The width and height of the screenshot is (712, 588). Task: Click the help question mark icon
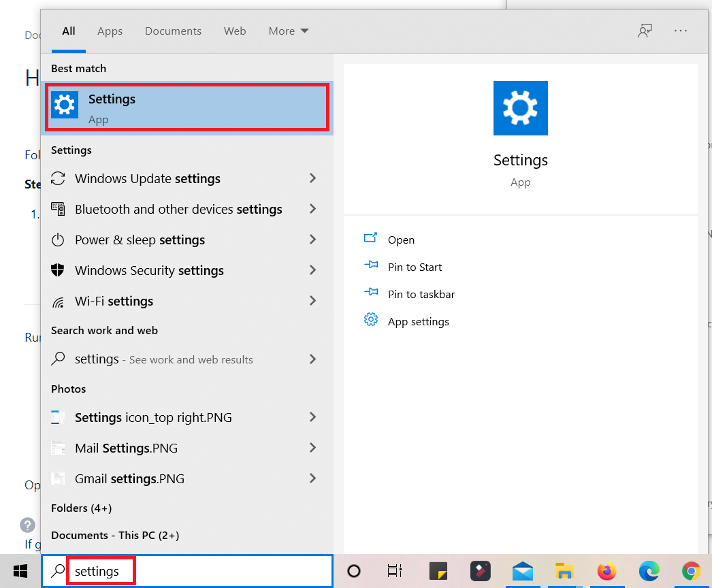tap(27, 525)
